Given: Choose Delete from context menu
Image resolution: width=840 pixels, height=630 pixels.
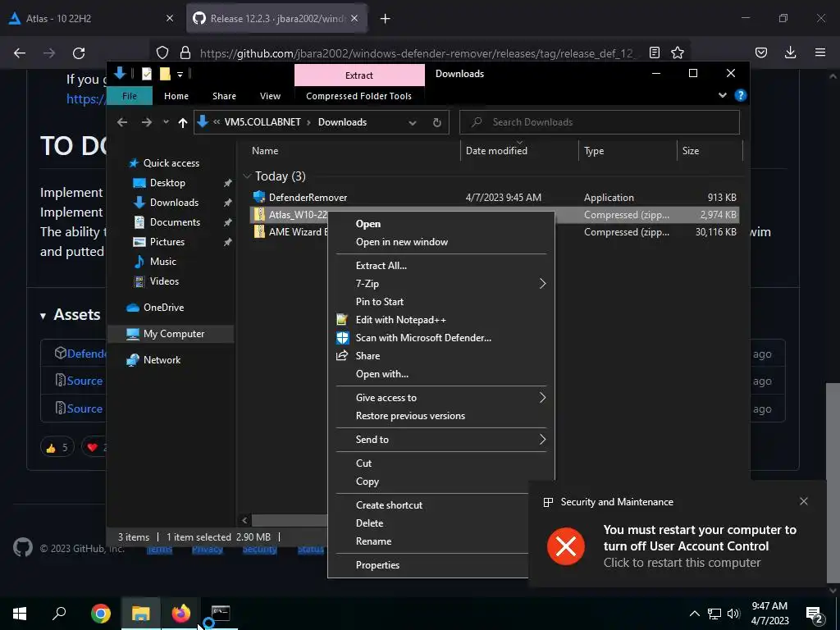Looking at the screenshot, I should click(x=370, y=523).
